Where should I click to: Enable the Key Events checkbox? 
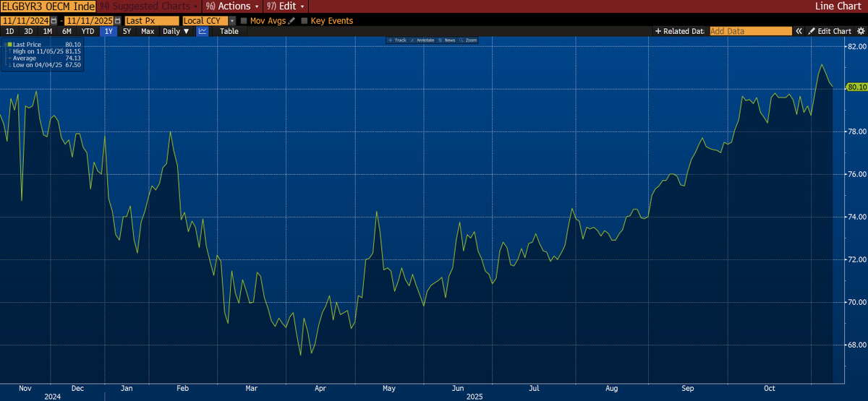[304, 21]
